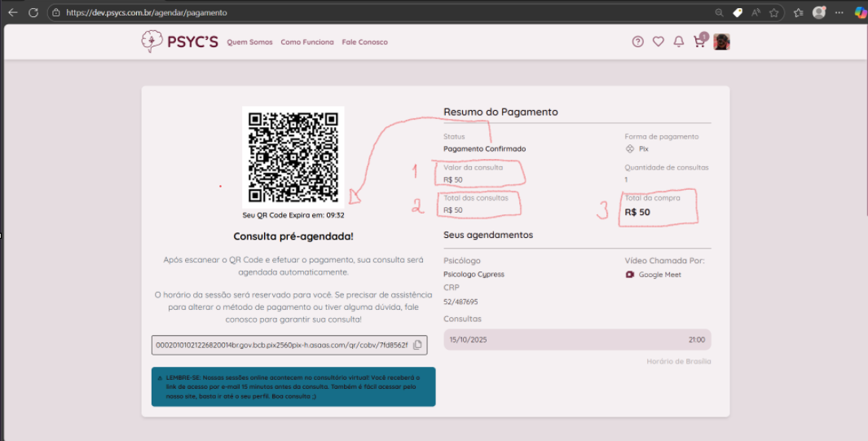
Task: Open user avatar menu in site header
Action: click(721, 42)
